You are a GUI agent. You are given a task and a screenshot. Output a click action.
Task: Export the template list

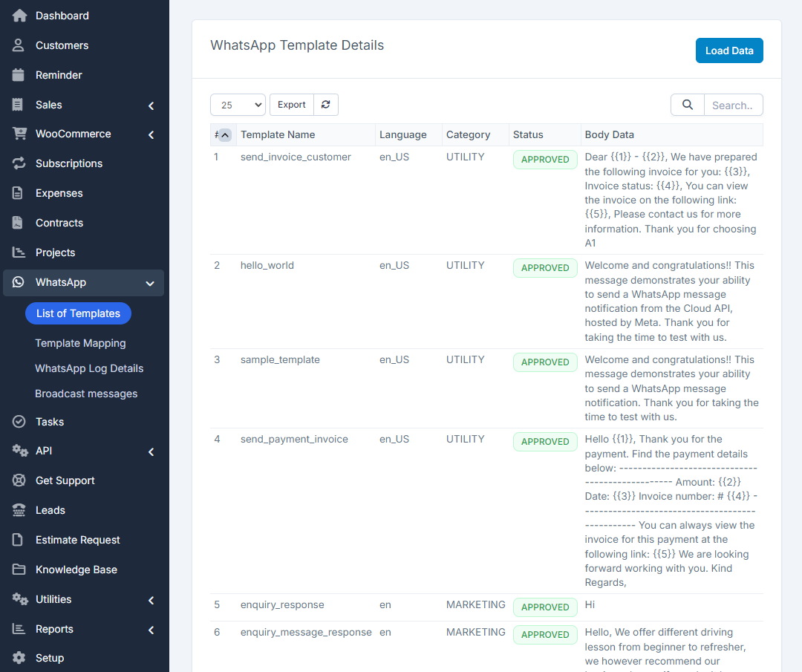291,105
